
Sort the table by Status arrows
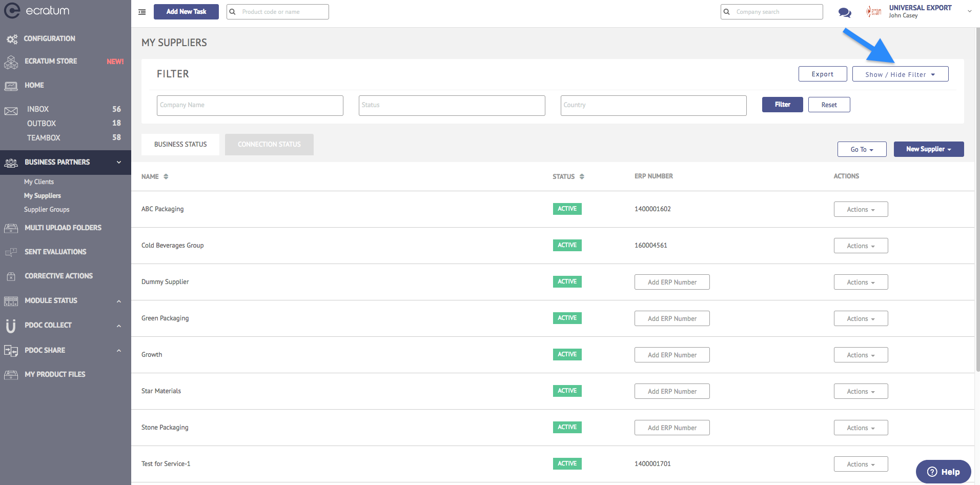pos(582,176)
